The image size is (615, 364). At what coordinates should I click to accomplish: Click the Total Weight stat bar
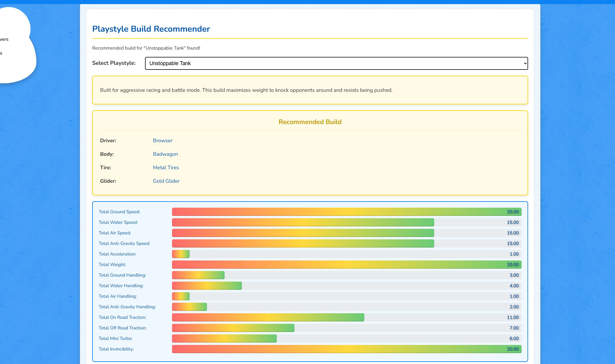pyautogui.click(x=346, y=265)
